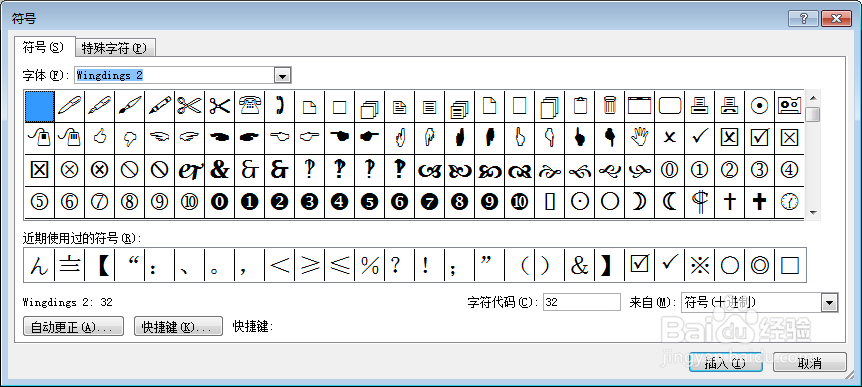
Task: Pick the recent ≥ symbol
Action: (310, 265)
